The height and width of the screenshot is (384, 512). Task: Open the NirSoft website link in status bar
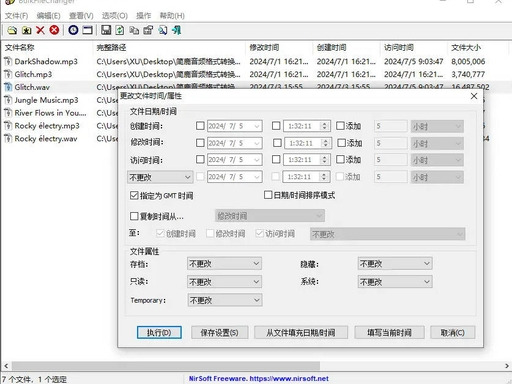coord(259,379)
